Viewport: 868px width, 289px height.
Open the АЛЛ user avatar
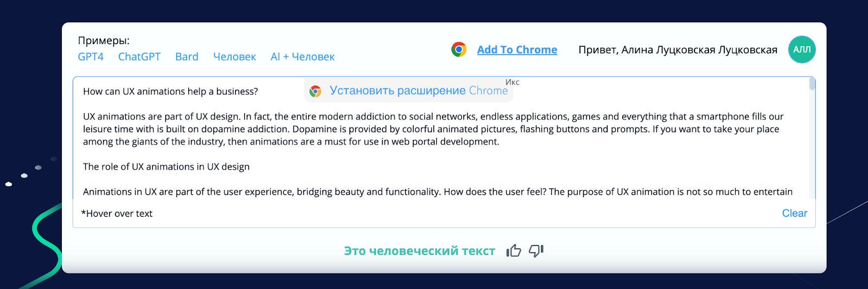pos(802,49)
